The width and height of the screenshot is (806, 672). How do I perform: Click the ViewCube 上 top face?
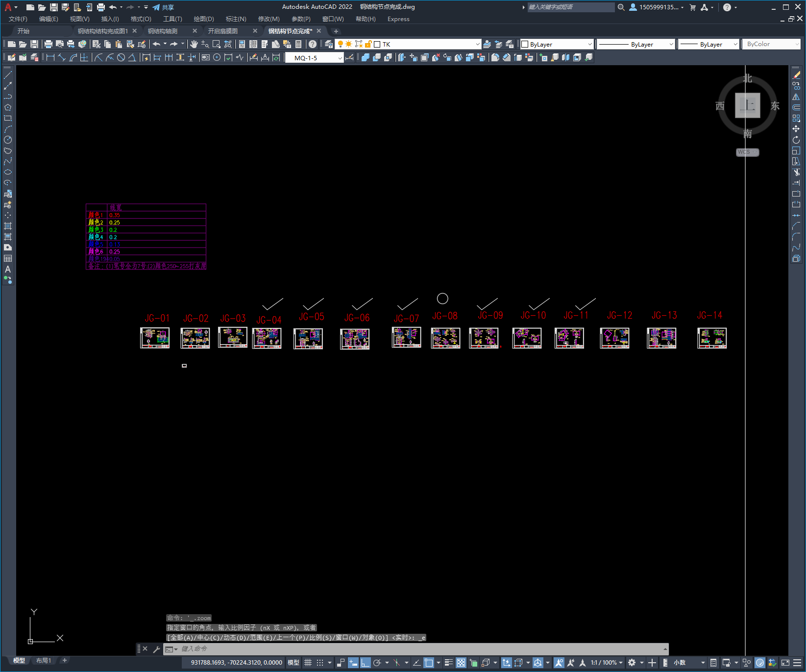click(748, 105)
